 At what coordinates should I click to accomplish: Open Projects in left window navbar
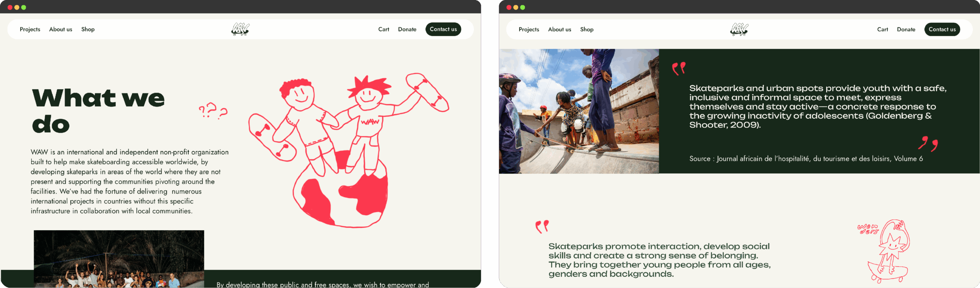30,29
